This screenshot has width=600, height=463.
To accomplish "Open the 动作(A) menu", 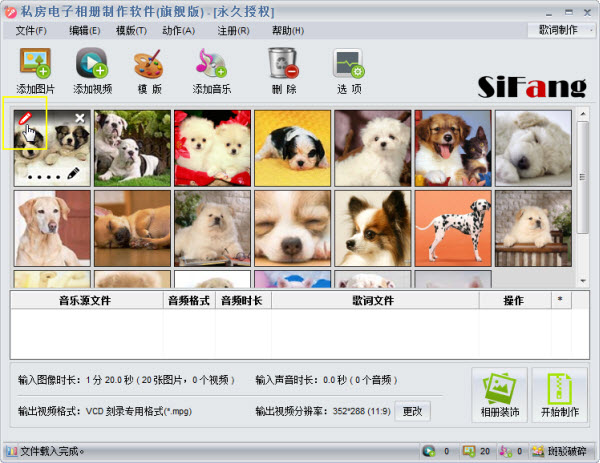I will pyautogui.click(x=178, y=30).
